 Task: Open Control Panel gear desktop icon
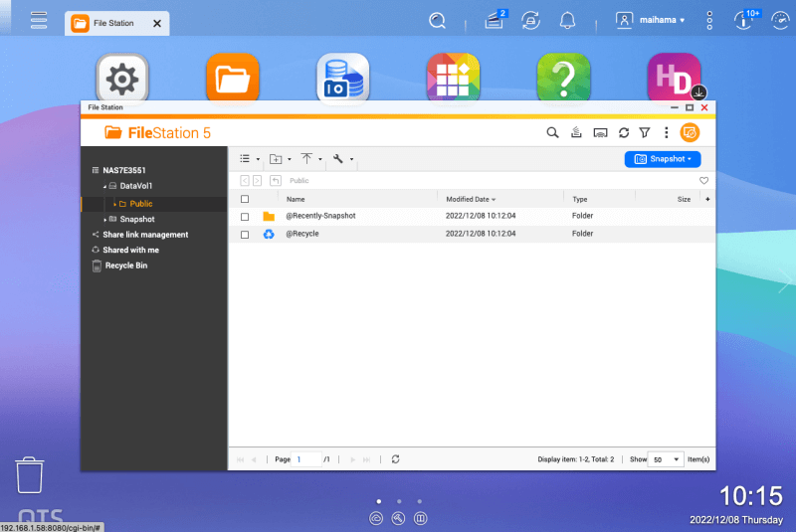(x=122, y=79)
